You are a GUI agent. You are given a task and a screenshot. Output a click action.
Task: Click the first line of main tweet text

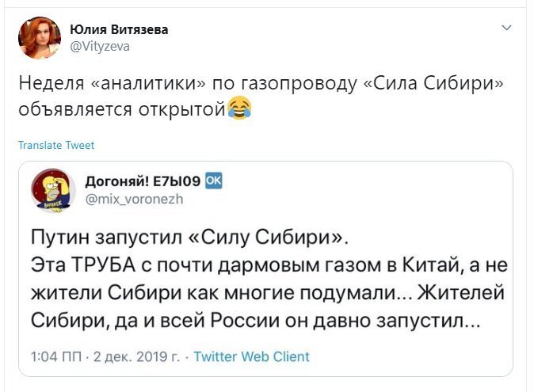coord(261,84)
